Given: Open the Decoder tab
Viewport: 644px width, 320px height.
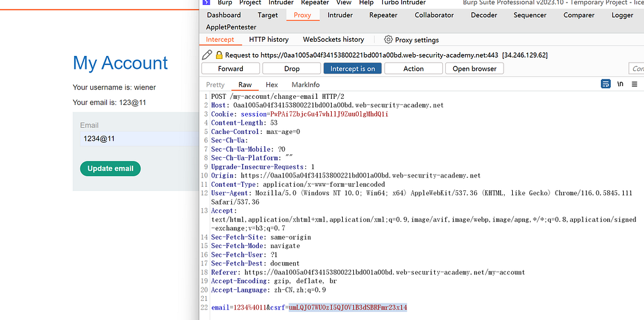Looking at the screenshot, I should tap(484, 15).
